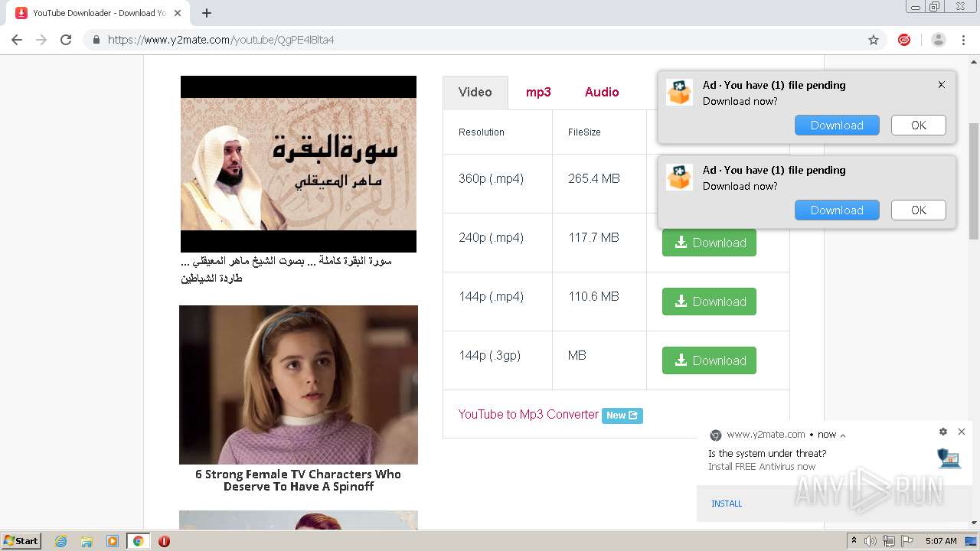Screen dimensions: 980x551
Task: Close the top ad popup
Action: [x=942, y=85]
